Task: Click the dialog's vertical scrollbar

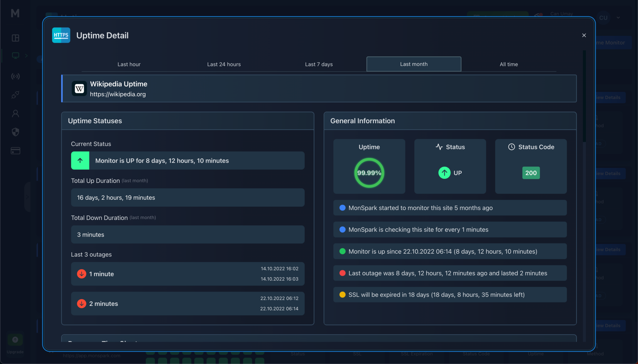Action: click(x=584, y=96)
